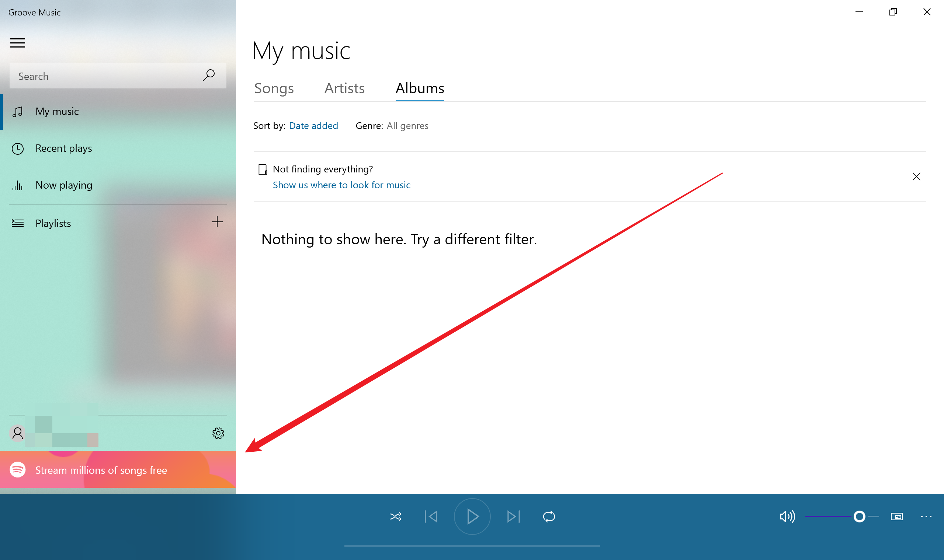This screenshot has height=560, width=944.
Task: Click Show us where to look link
Action: point(341,185)
